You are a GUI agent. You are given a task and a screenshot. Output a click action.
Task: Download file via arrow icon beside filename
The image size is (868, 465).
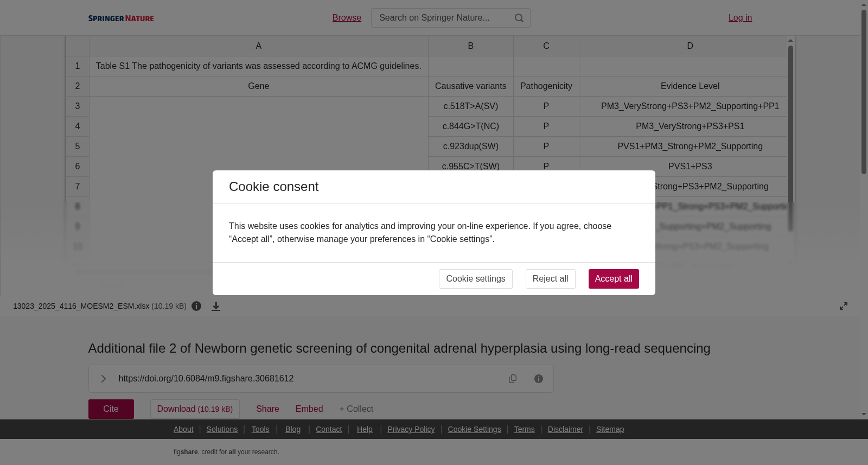click(216, 306)
